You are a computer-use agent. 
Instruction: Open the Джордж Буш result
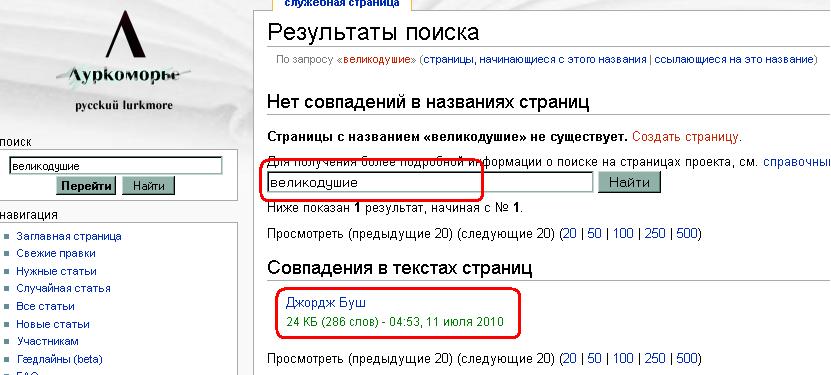pyautogui.click(x=325, y=303)
